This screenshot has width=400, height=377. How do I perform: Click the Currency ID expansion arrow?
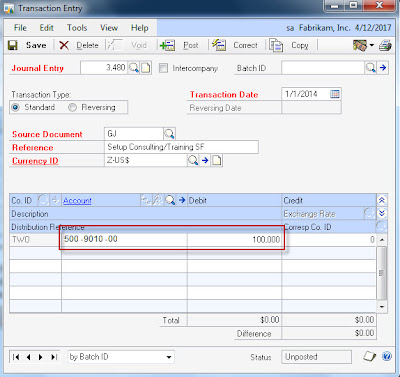205,160
